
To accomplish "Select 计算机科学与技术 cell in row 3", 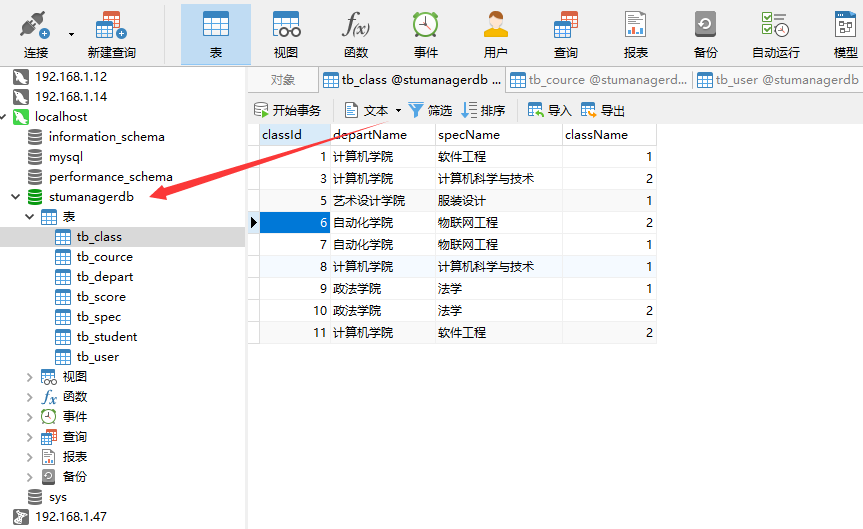I will [499, 179].
